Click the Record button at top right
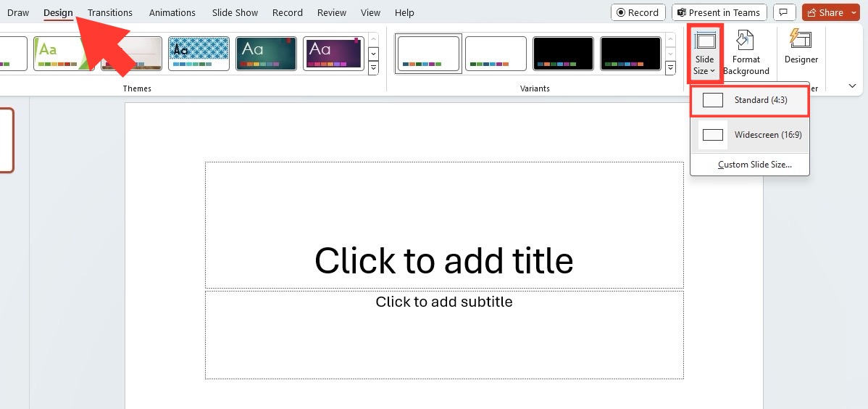The width and height of the screenshot is (868, 409). (x=638, y=12)
